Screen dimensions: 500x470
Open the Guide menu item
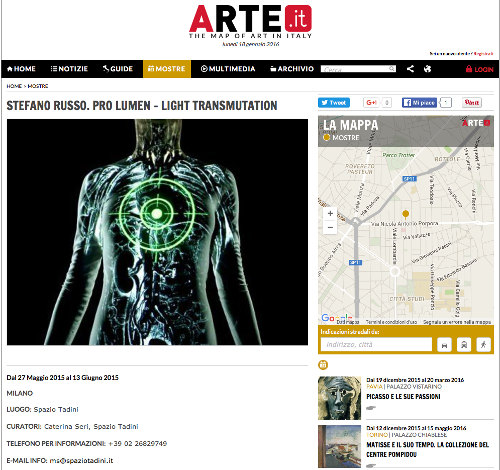point(118,69)
